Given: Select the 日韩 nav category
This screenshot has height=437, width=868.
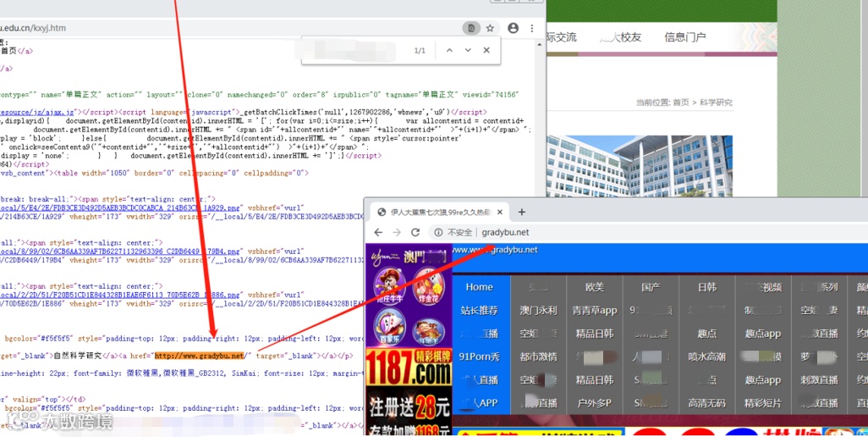Looking at the screenshot, I should click(707, 287).
